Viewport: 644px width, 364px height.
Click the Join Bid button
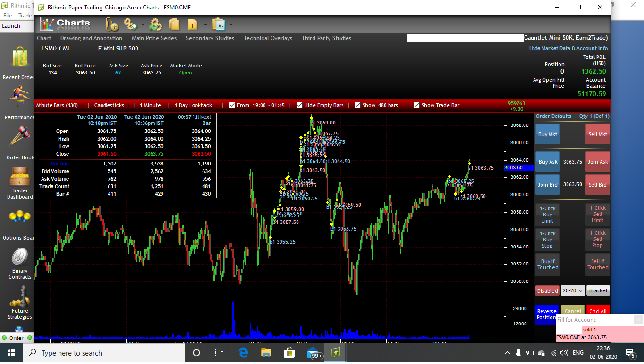[548, 185]
